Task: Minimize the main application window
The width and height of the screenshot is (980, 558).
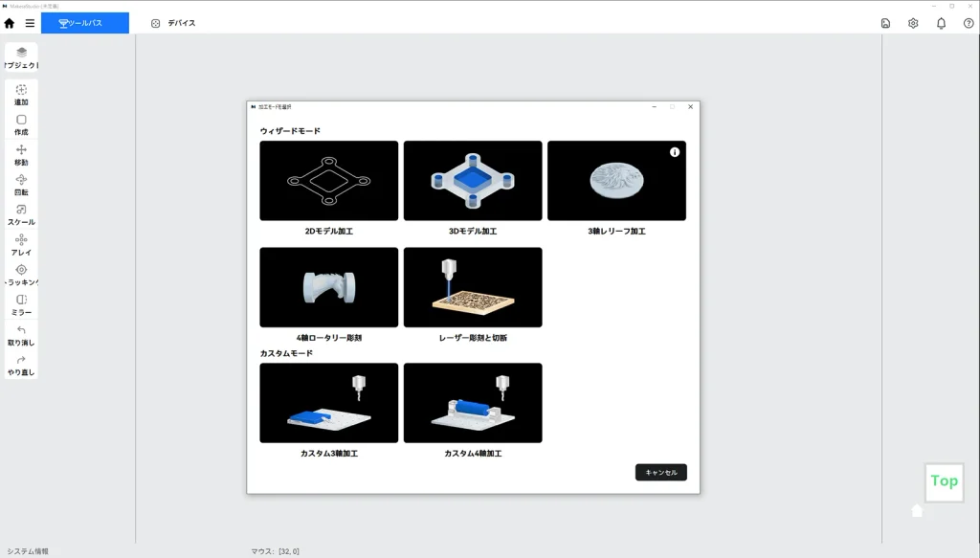Action: (934, 6)
